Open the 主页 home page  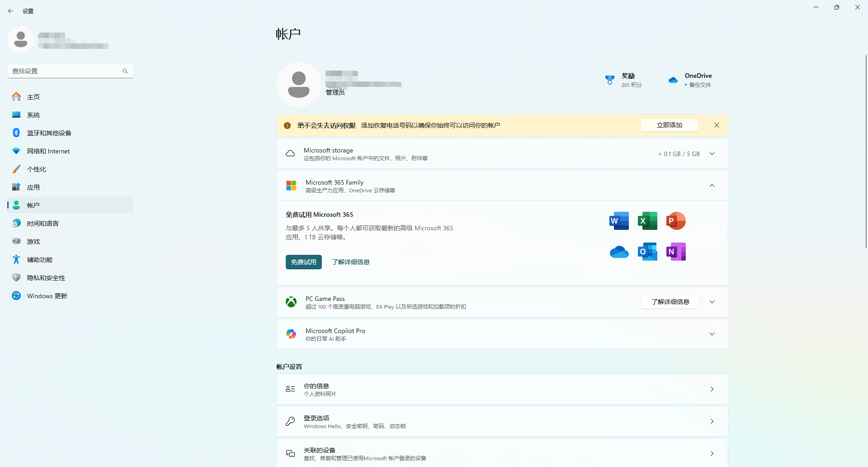pyautogui.click(x=71, y=97)
